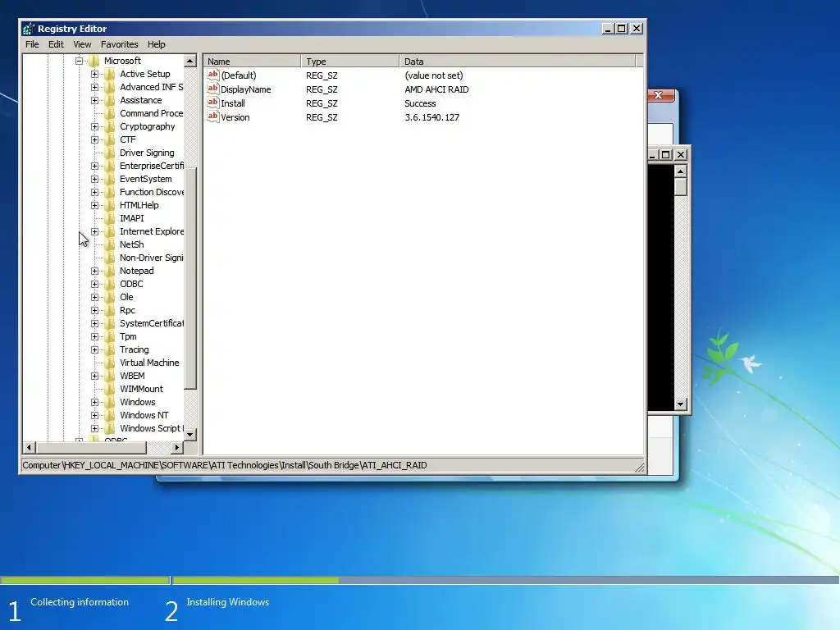Click the Registry Editor title bar icon
Viewport: 840px width, 630px height.
click(x=29, y=29)
